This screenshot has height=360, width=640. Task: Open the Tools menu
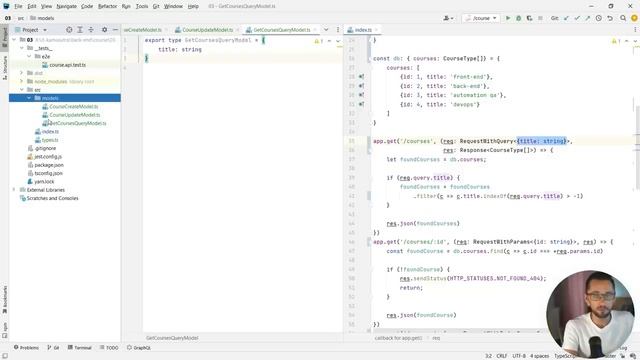[142, 6]
